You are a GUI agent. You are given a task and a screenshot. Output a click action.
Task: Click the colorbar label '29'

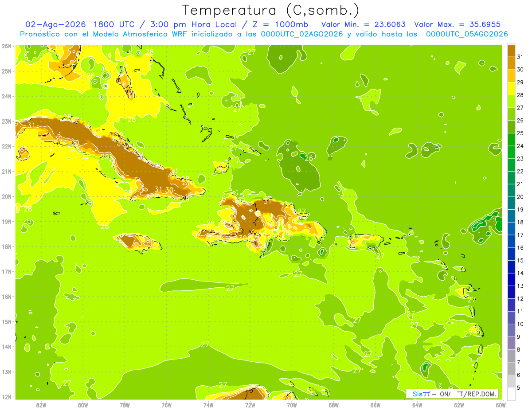tap(520, 82)
